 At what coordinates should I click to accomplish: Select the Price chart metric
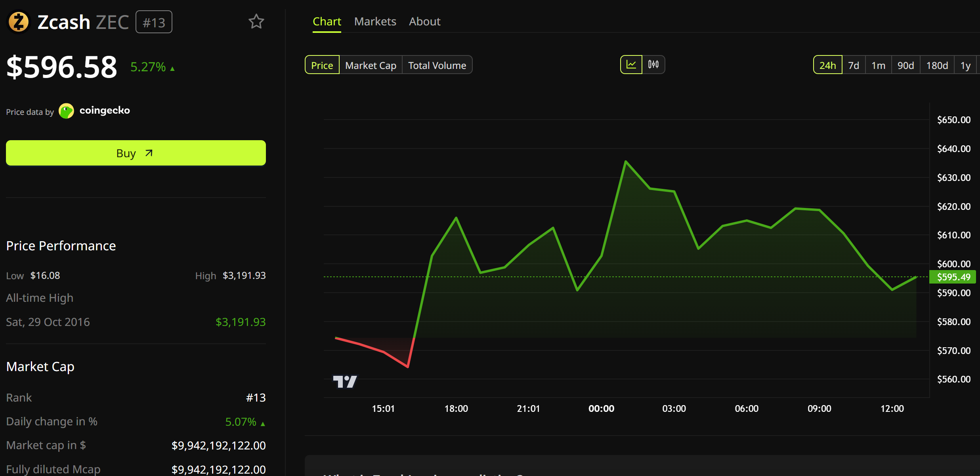(322, 65)
